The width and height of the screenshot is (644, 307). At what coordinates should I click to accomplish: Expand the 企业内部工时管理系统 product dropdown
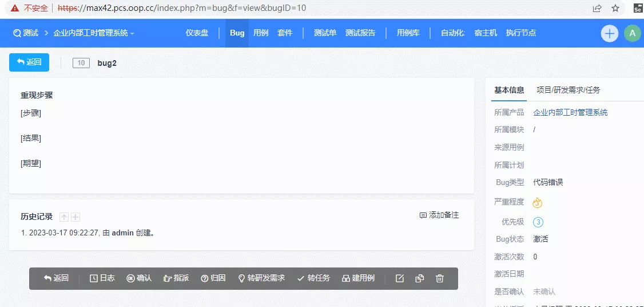point(94,33)
